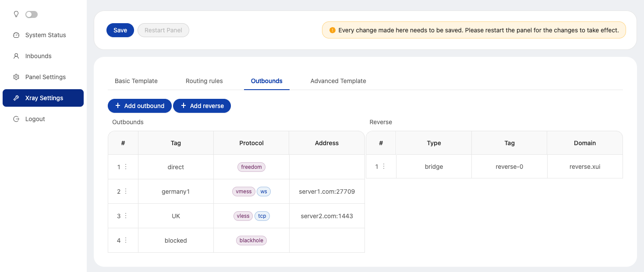The width and height of the screenshot is (644, 272).
Task: Click the lightbulb theme icon
Action: point(16,14)
